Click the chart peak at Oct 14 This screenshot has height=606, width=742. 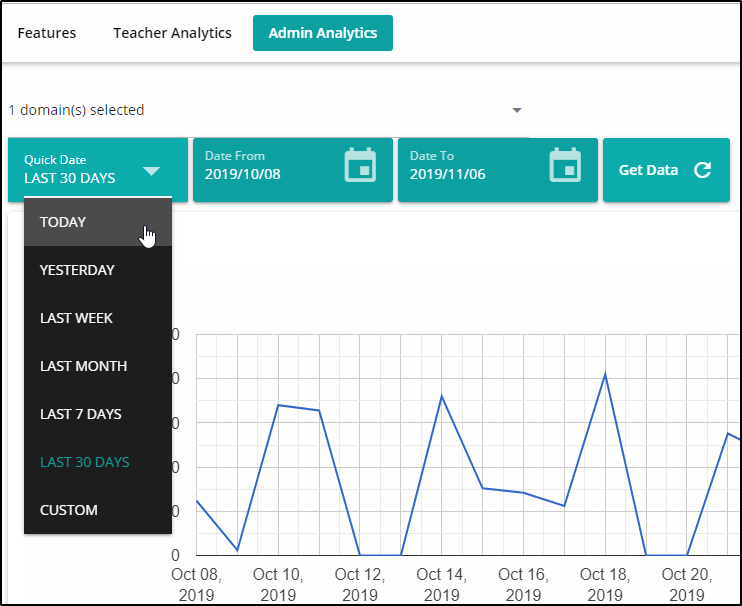[x=442, y=396]
